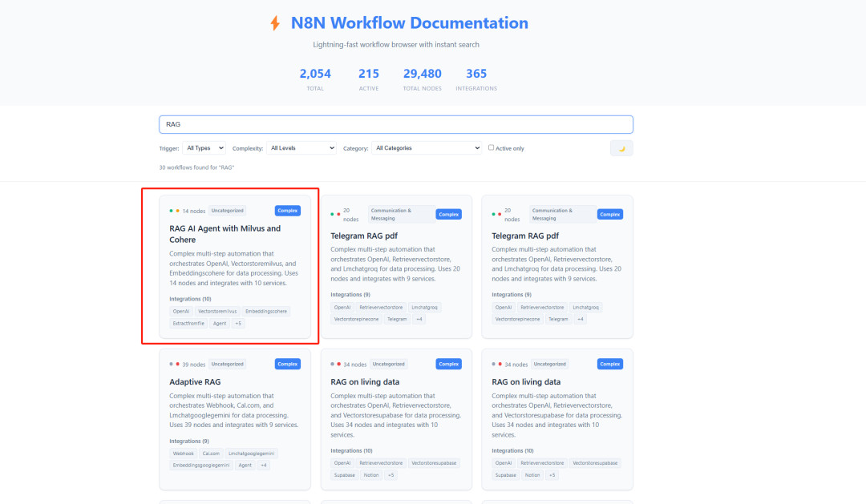Viewport: 866px width, 504px height.
Task: Toggle dark mode with the moon icon
Action: coord(621,148)
